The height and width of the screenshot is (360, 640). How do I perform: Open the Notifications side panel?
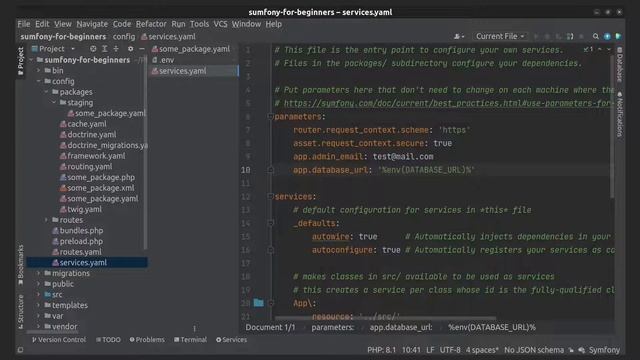pyautogui.click(x=620, y=114)
